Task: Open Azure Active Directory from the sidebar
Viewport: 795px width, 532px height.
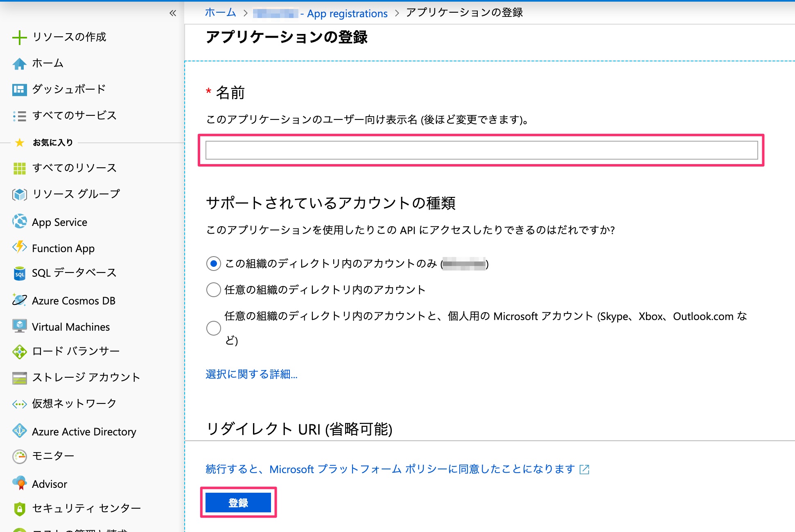Action: click(x=84, y=431)
